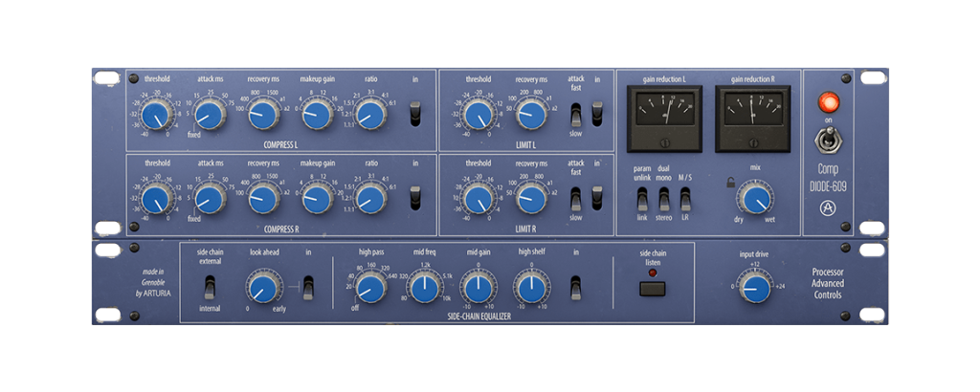The image size is (980, 392).
Task: Click the dry/wet mix knob
Action: coord(756,201)
